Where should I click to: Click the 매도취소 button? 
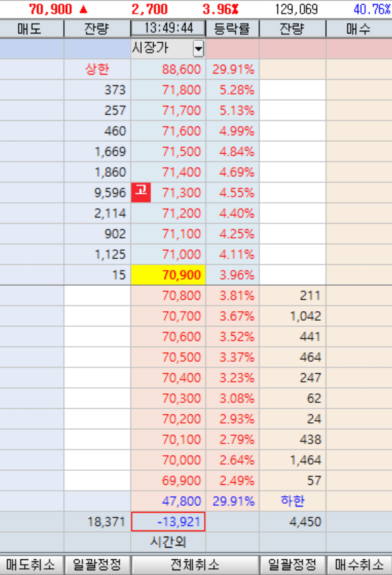32,565
